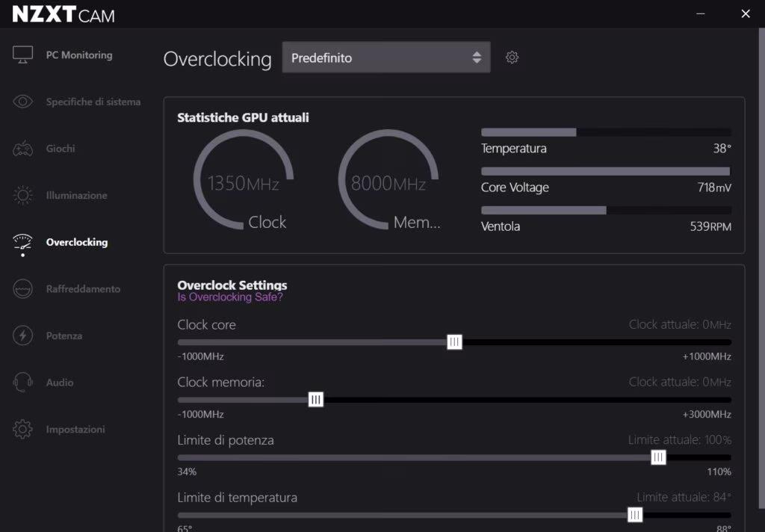Click the 'Statistiche GPU attuali' heading

point(243,117)
